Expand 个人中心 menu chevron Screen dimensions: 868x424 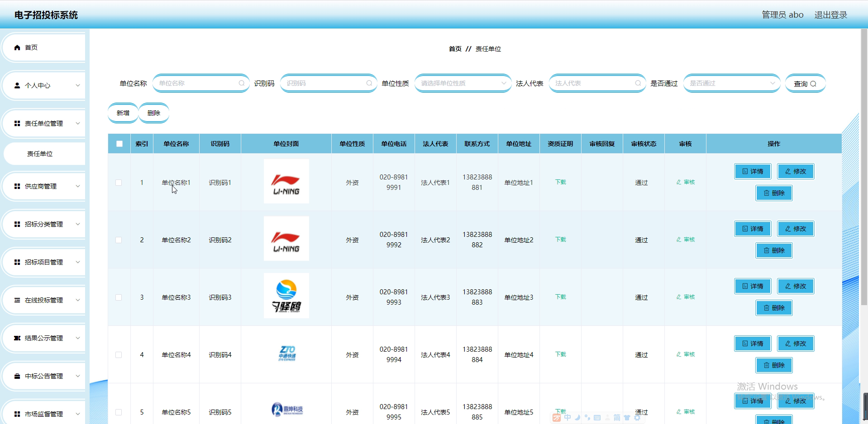click(x=78, y=85)
